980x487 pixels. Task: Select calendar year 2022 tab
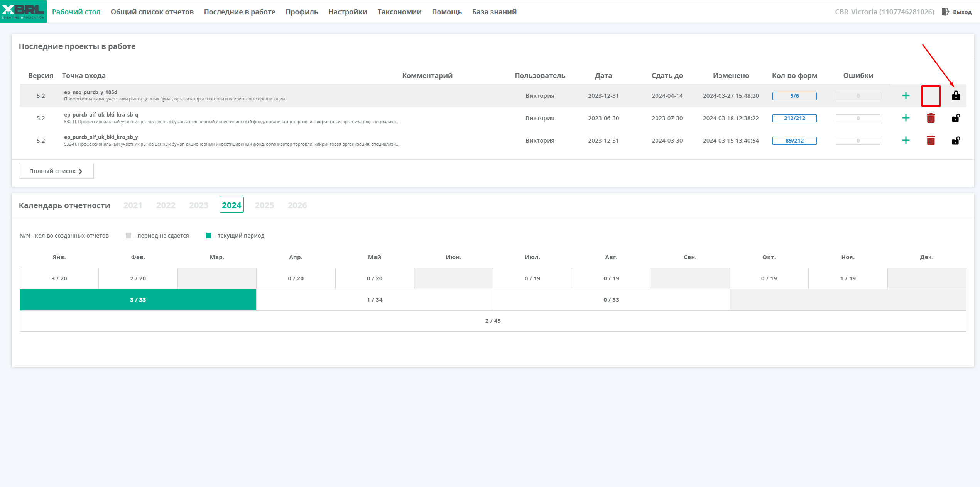[166, 205]
